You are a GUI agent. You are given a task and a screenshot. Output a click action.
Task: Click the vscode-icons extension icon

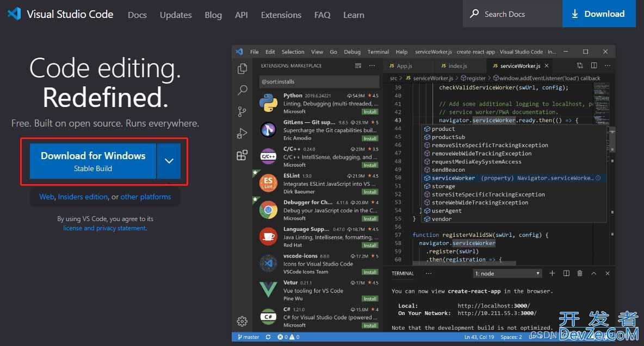(x=268, y=263)
